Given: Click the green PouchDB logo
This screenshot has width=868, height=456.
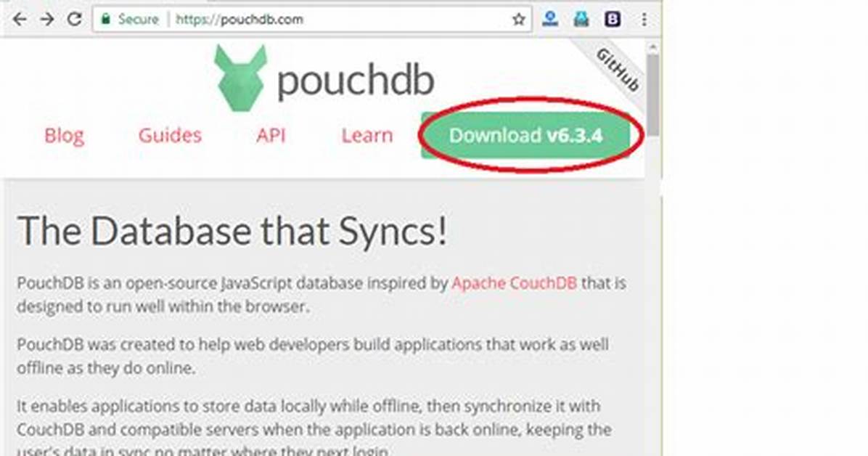Looking at the screenshot, I should tap(239, 78).
